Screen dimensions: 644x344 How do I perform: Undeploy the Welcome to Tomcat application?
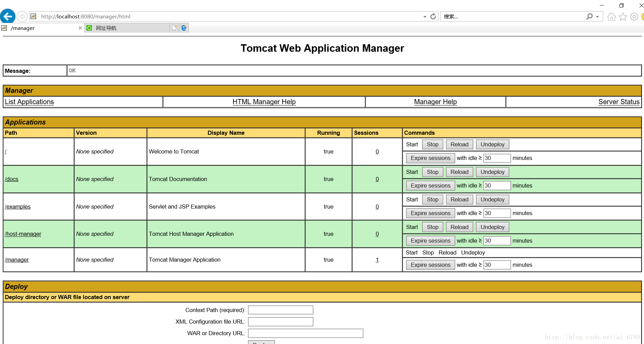click(x=492, y=144)
